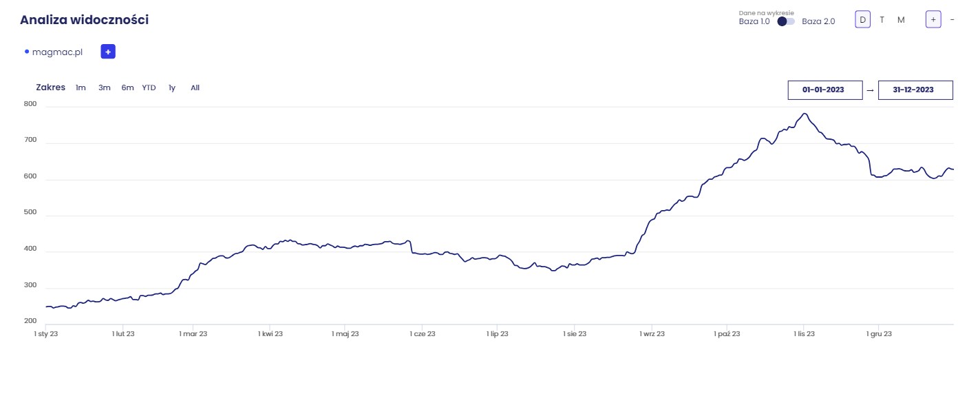Click the plus zoom-in icon
980x414 pixels.
(933, 20)
